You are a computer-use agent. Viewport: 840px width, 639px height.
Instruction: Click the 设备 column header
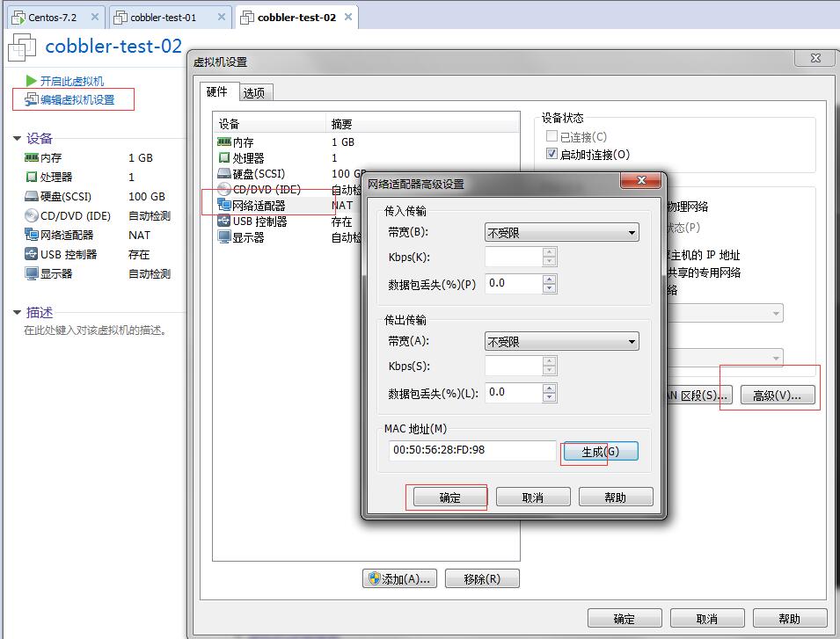pos(269,124)
